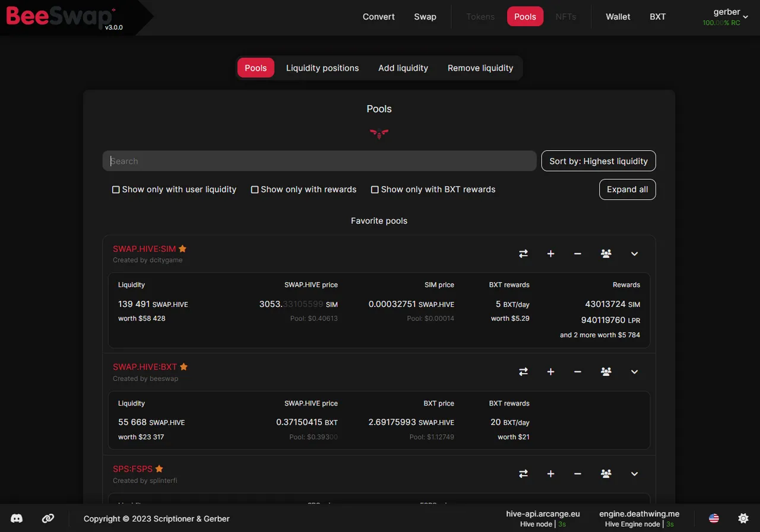The height and width of the screenshot is (532, 760).
Task: Click the swap arrows icon for SPS:FSPS pool
Action: 523,474
